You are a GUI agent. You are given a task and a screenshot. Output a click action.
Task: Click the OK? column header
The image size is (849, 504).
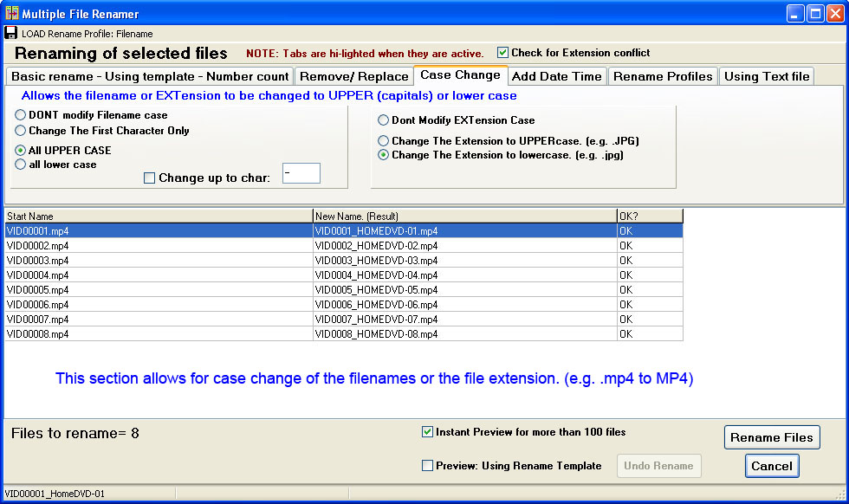[x=650, y=216]
